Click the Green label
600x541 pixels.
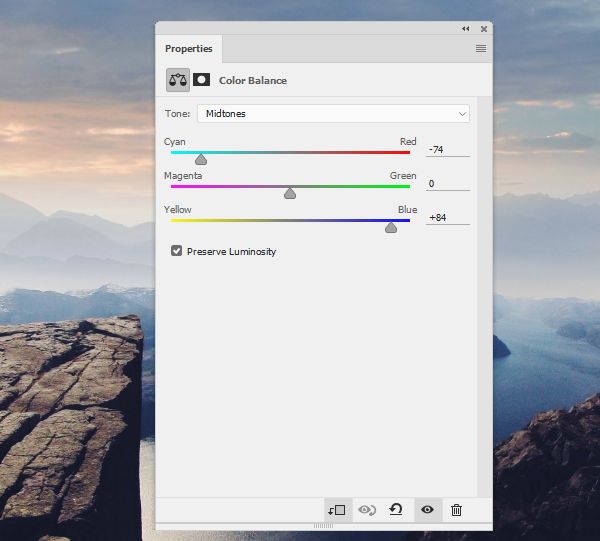403,176
